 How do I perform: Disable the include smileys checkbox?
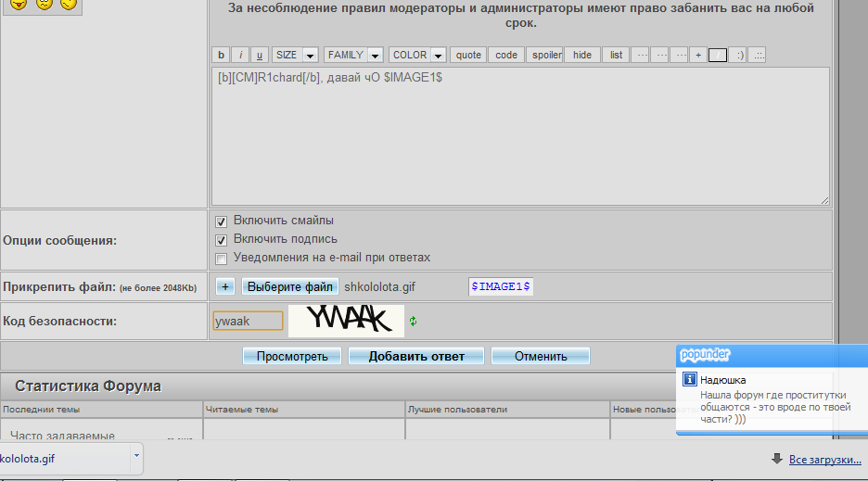coord(222,222)
